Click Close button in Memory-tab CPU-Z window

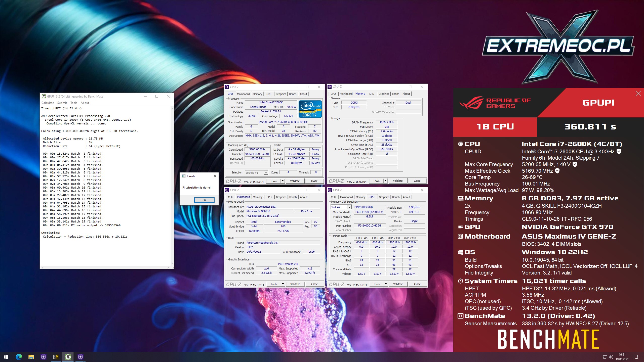[417, 181]
